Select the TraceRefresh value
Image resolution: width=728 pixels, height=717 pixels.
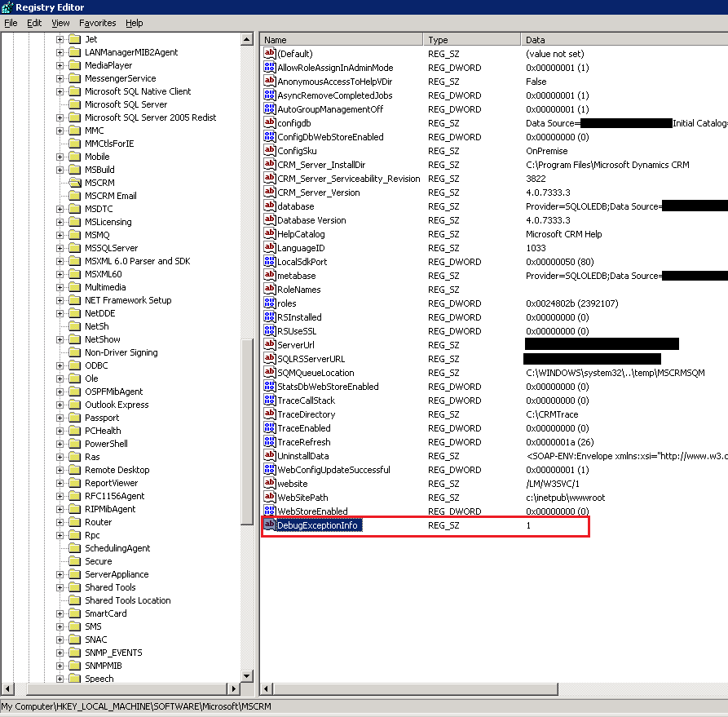[304, 442]
